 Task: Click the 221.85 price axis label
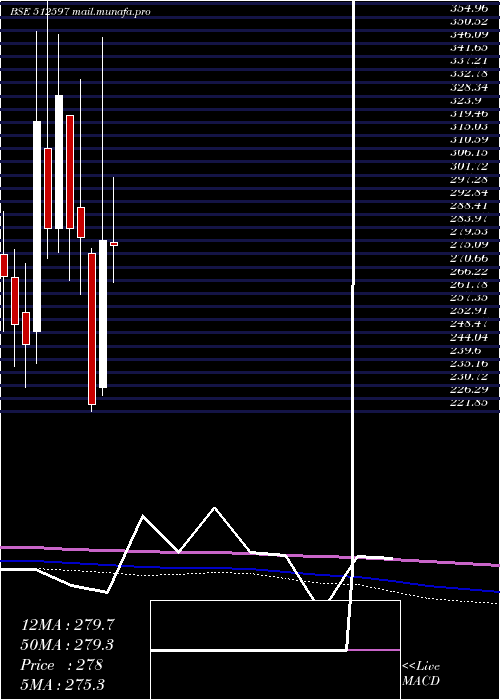[469, 404]
